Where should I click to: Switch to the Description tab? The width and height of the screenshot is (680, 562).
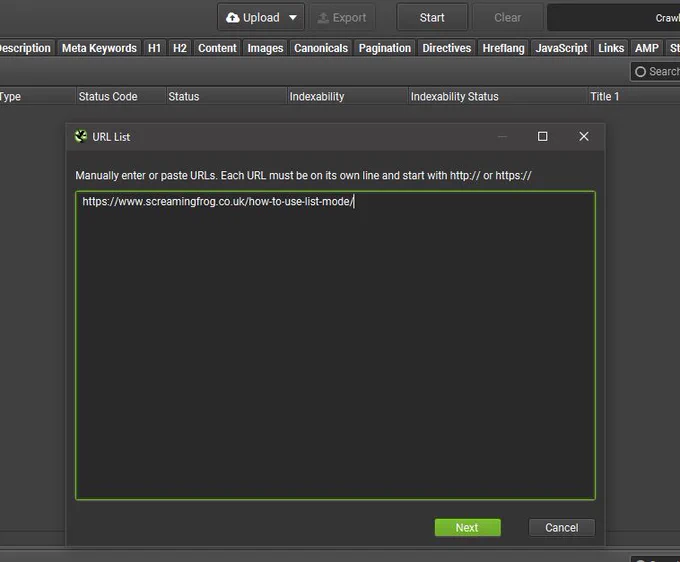click(x=25, y=48)
